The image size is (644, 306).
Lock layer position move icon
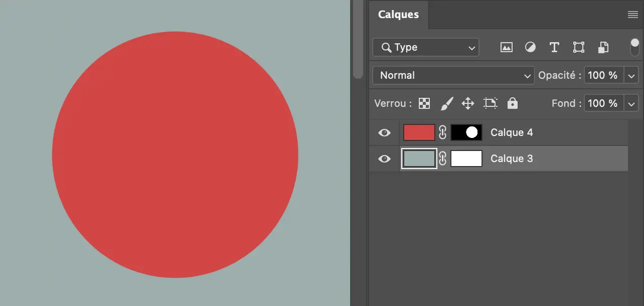[467, 103]
